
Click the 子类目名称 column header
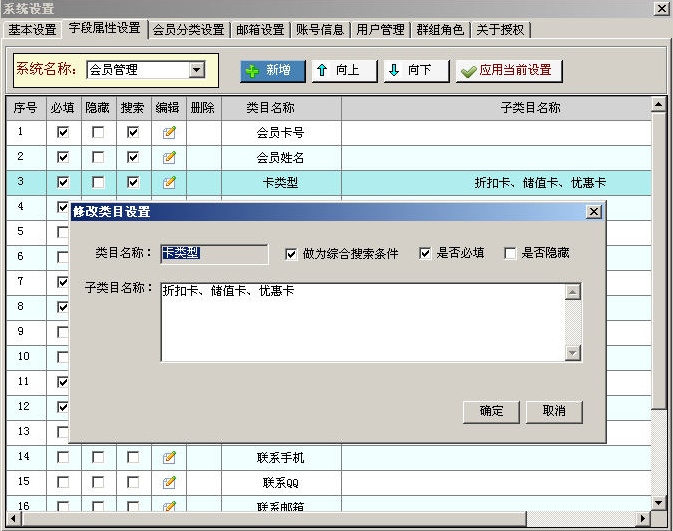(497, 108)
